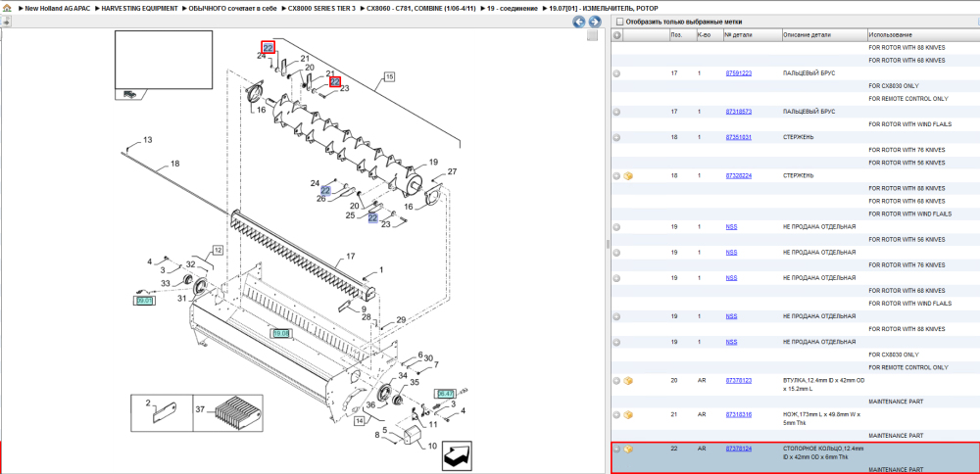This screenshot has width=980, height=474.
Task: Select callout 19 on the rotor
Action: click(x=433, y=163)
